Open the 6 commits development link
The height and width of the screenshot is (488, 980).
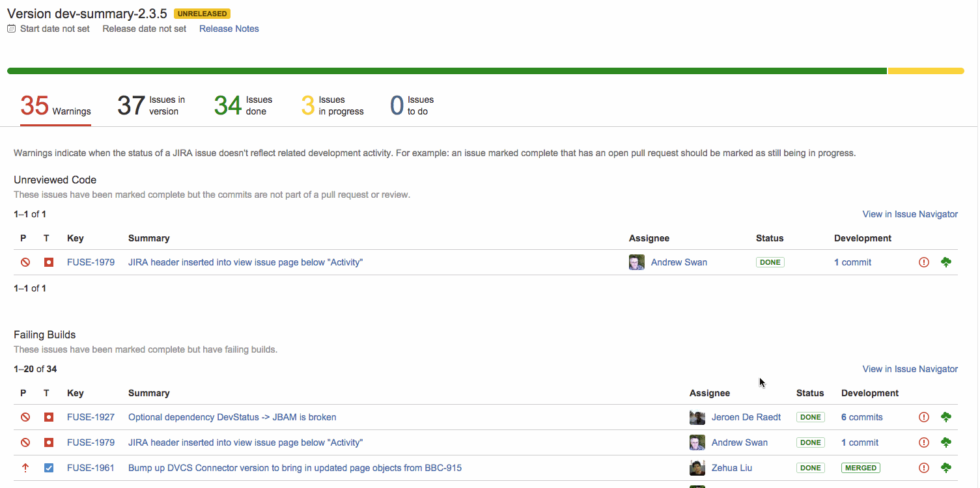(862, 417)
